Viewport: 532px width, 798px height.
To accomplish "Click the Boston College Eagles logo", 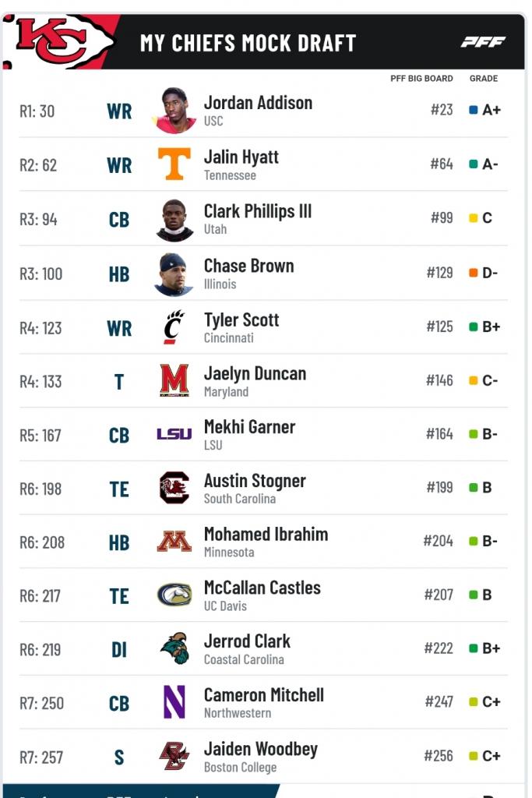I will [x=174, y=756].
